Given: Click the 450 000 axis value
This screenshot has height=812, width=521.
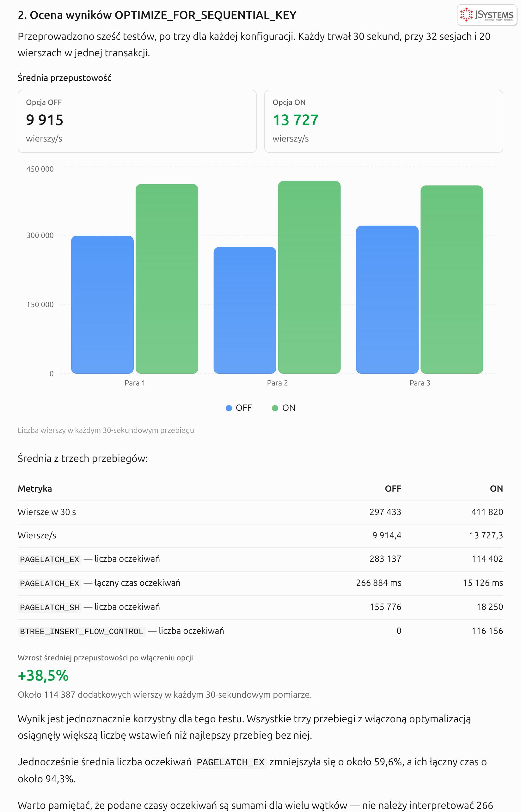Looking at the screenshot, I should tap(40, 169).
